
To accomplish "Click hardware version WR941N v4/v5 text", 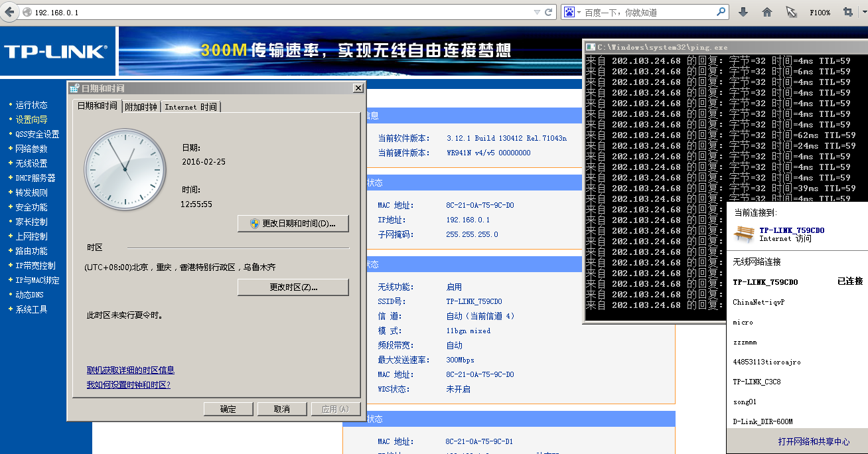I will (x=488, y=153).
